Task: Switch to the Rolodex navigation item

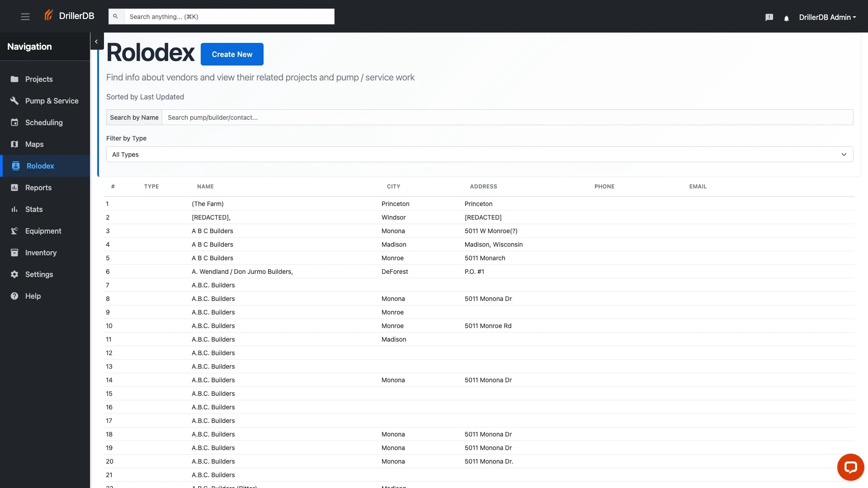Action: 40,166
